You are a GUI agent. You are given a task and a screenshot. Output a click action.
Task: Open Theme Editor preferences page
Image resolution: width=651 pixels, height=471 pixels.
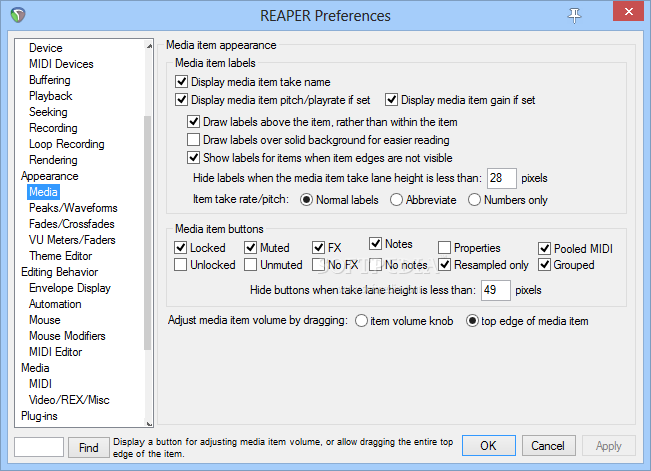(x=61, y=256)
